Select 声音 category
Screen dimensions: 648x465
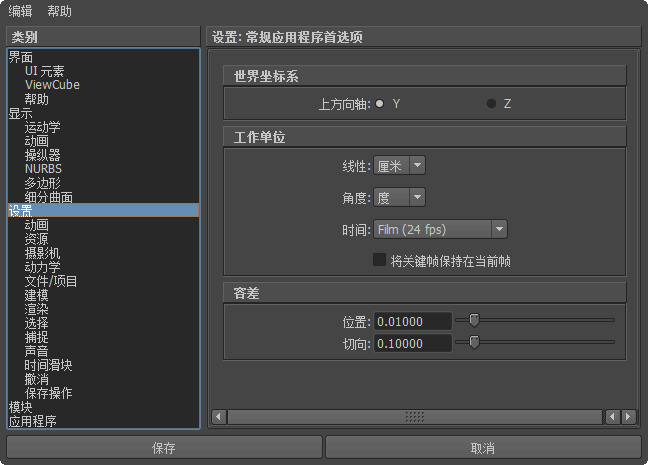coord(103,351)
